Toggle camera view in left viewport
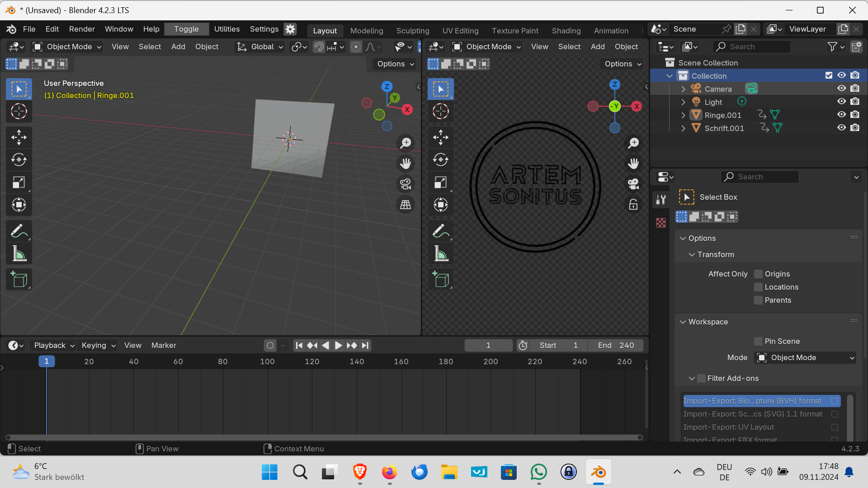The image size is (868, 488). 406,184
